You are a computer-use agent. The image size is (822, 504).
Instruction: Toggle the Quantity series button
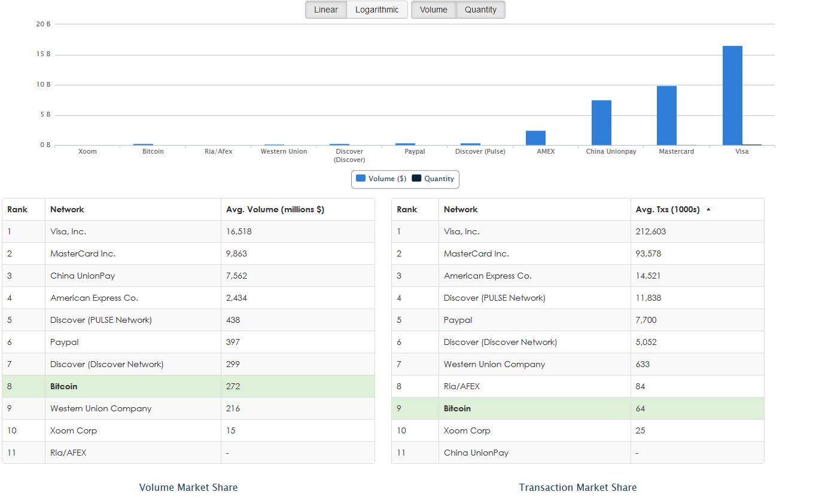pyautogui.click(x=480, y=10)
